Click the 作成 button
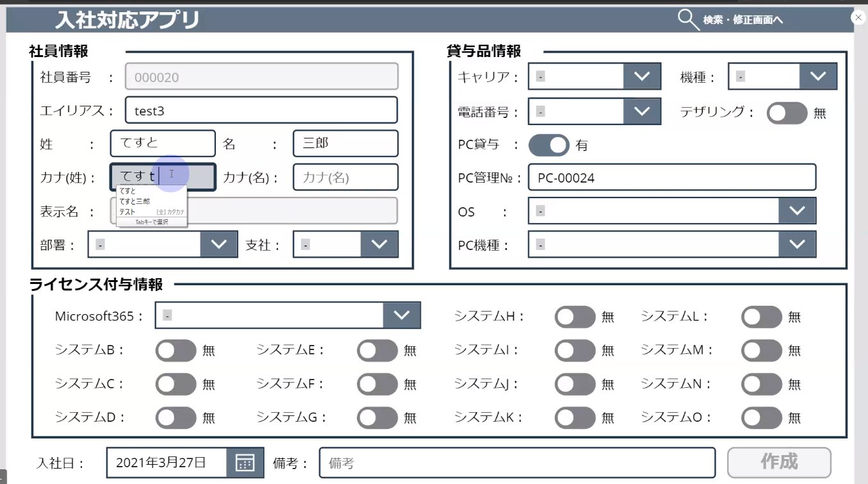This screenshot has width=868, height=484. click(x=779, y=462)
